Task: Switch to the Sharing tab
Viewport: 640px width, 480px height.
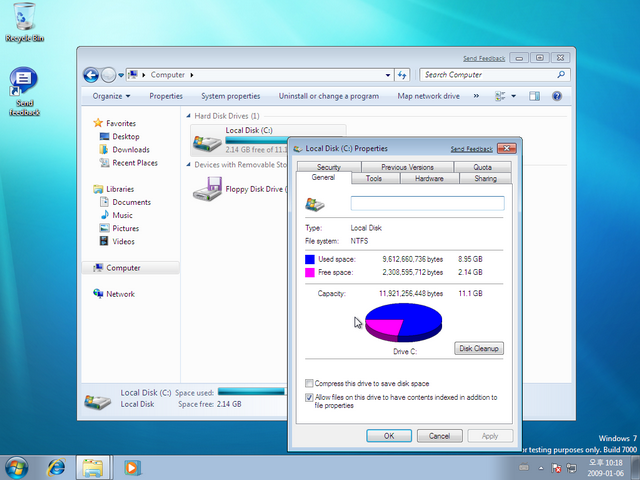Action: coord(486,178)
